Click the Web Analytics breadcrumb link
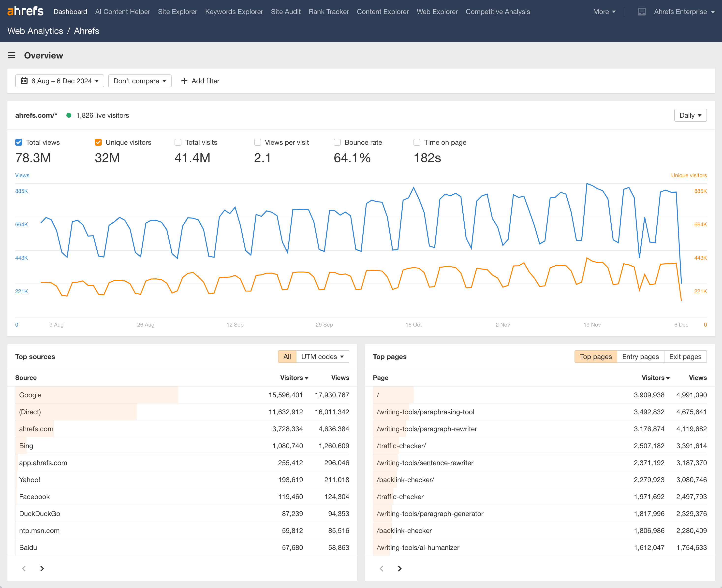This screenshot has width=722, height=588. pyautogui.click(x=35, y=31)
